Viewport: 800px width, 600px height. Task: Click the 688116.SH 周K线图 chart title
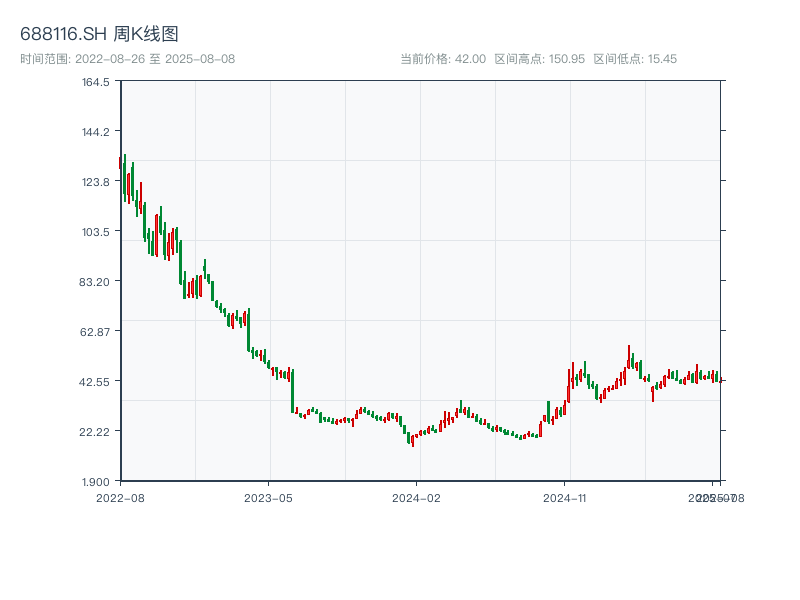coord(99,35)
